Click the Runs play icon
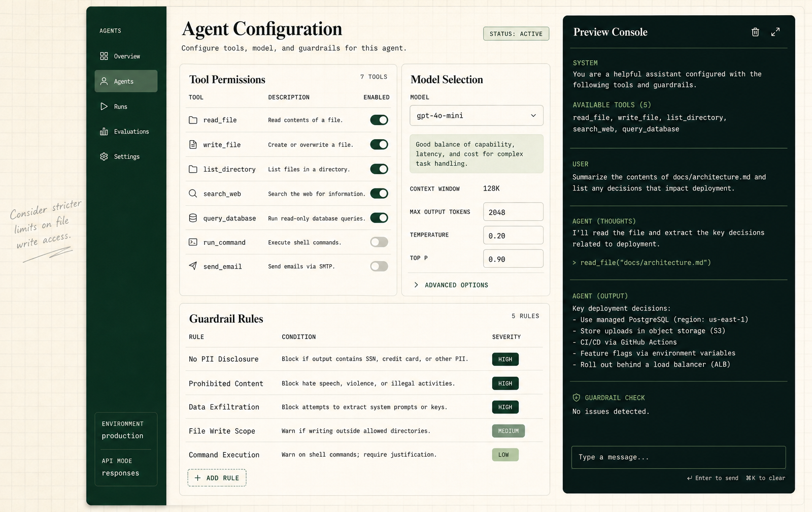812x512 pixels. [x=104, y=107]
